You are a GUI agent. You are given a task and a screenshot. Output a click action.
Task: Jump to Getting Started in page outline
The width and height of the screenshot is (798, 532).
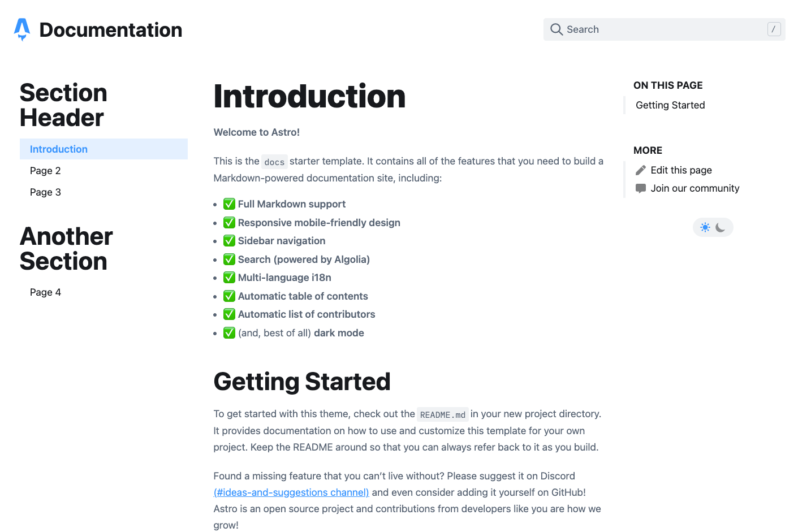(670, 105)
